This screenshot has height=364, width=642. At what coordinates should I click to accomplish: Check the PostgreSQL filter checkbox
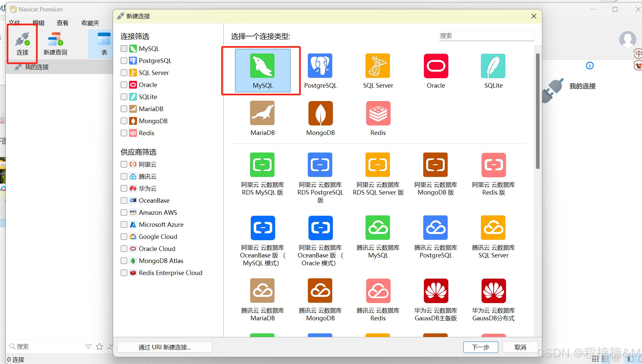124,61
